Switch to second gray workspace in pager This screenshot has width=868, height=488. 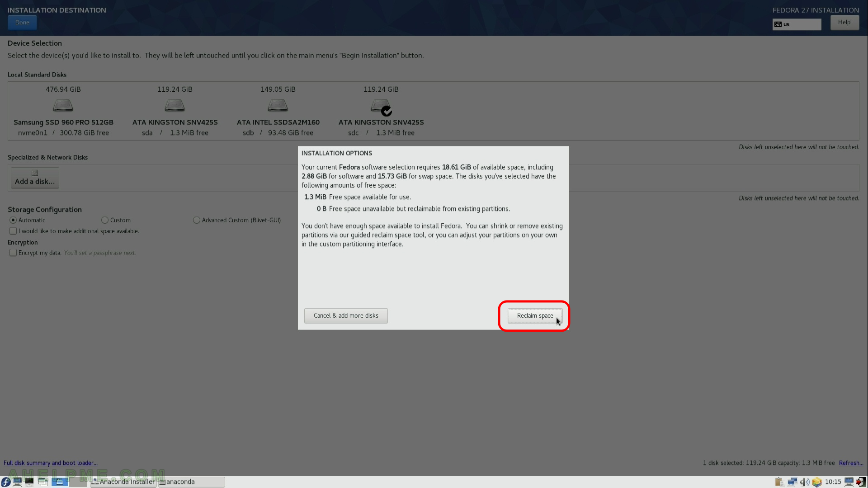click(x=78, y=482)
